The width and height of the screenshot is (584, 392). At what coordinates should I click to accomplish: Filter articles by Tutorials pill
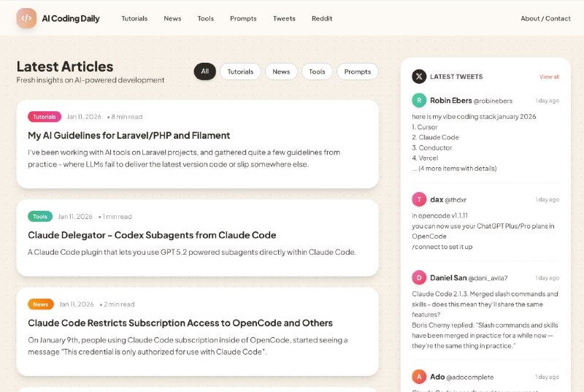click(240, 72)
